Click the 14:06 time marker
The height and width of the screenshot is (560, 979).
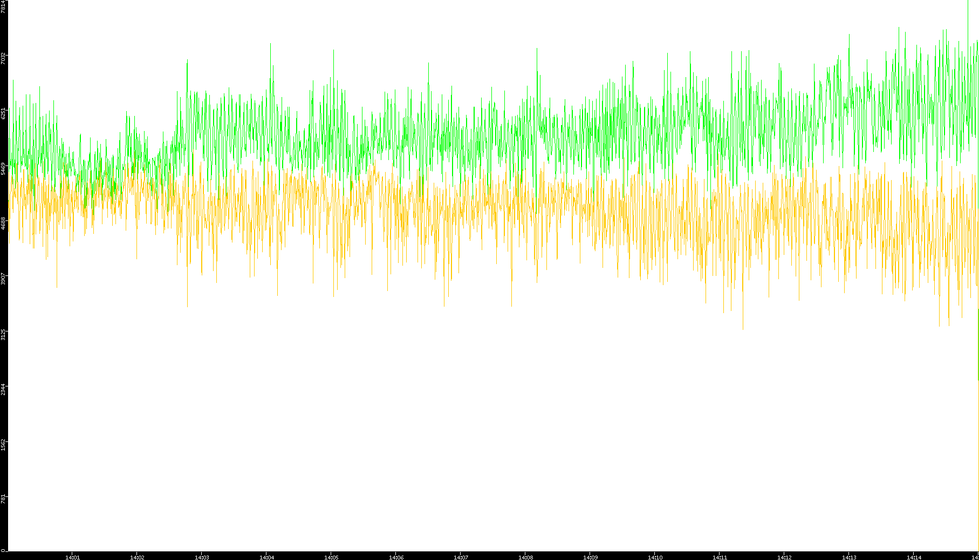coord(396,557)
